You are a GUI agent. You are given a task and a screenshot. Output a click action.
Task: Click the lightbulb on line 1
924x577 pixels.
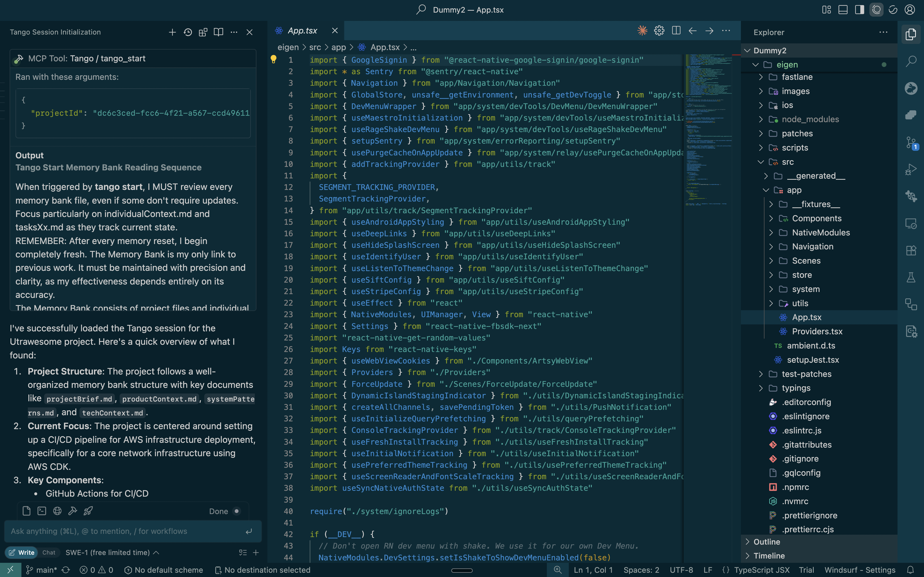click(x=273, y=59)
